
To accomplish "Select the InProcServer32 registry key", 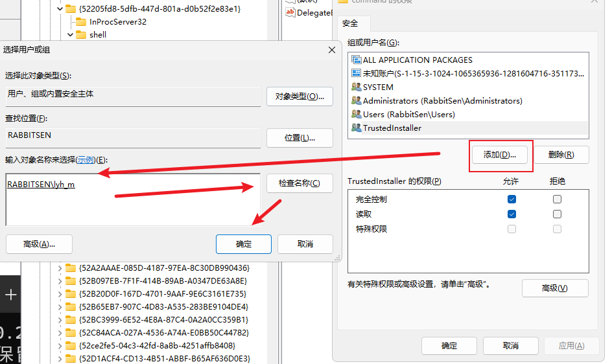I will click(x=118, y=22).
